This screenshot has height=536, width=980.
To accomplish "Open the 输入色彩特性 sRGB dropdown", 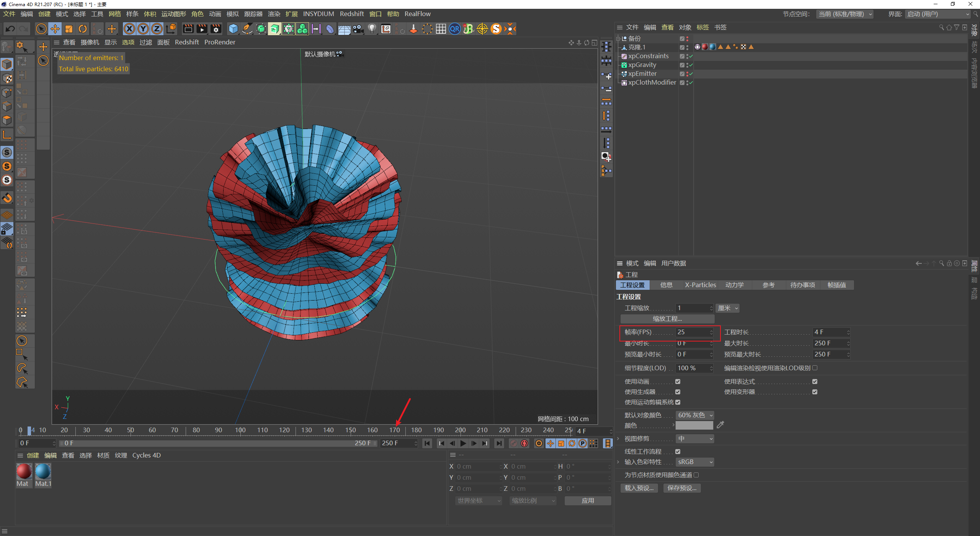I will click(694, 462).
